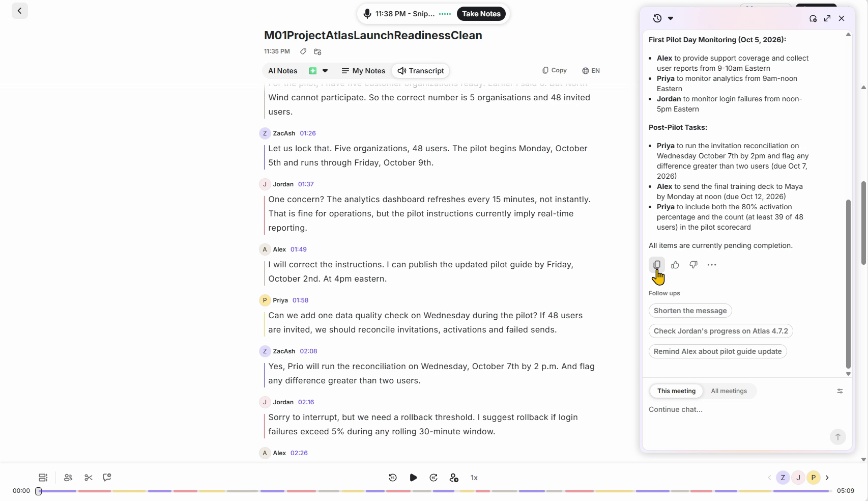
Task: Click Jordan's avatar at the 01:37 entry
Action: point(265,184)
